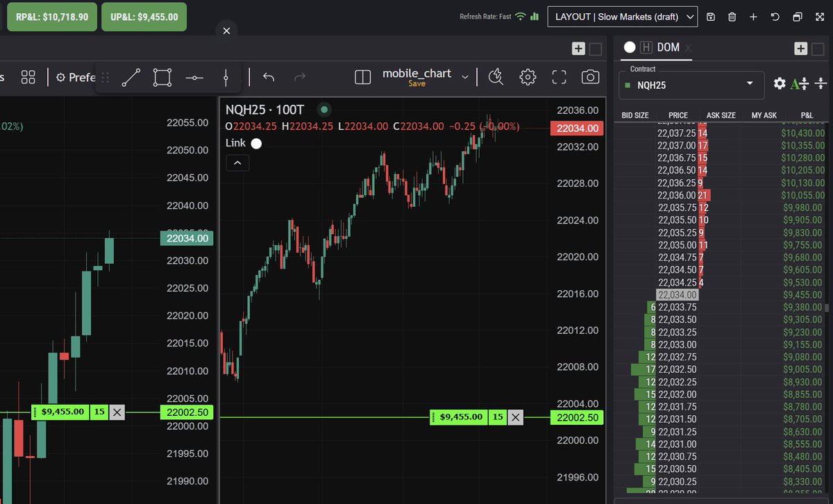Click the P&L column header
The image size is (833, 504).
coord(807,115)
